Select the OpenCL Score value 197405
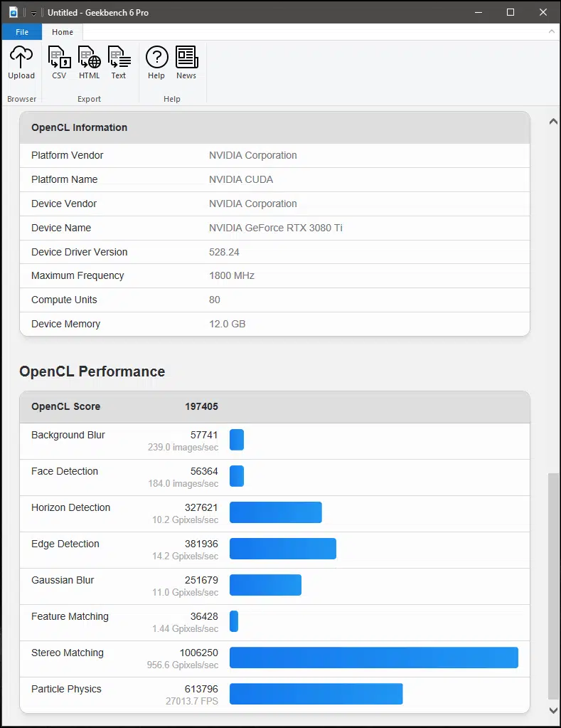Viewport: 561px width, 728px height. point(201,406)
